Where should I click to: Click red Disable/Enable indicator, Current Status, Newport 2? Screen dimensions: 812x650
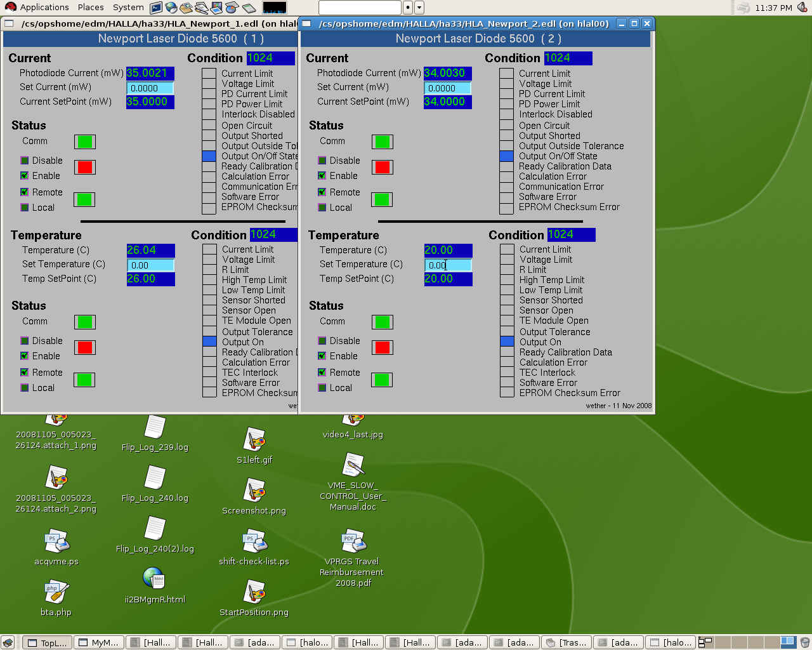[x=383, y=167]
